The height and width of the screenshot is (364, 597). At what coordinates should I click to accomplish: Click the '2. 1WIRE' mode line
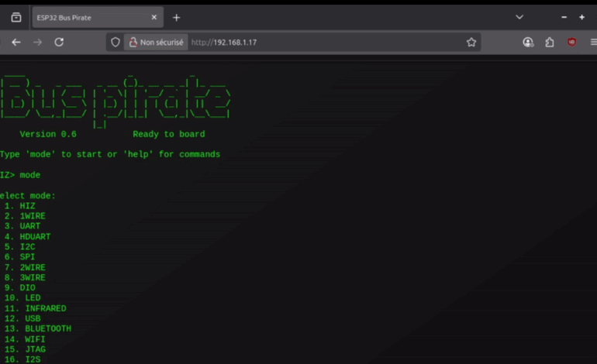25,216
